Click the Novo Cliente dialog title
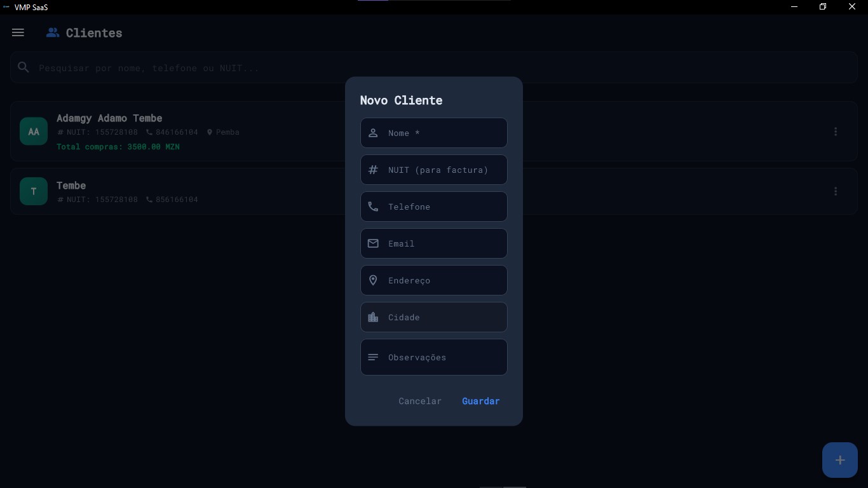 (x=401, y=100)
